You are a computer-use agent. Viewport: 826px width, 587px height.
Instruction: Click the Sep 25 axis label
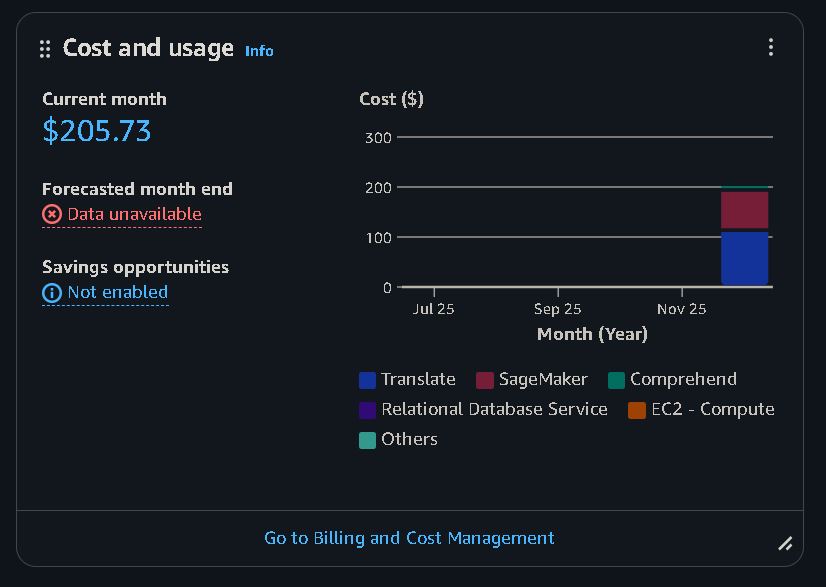pyautogui.click(x=557, y=309)
